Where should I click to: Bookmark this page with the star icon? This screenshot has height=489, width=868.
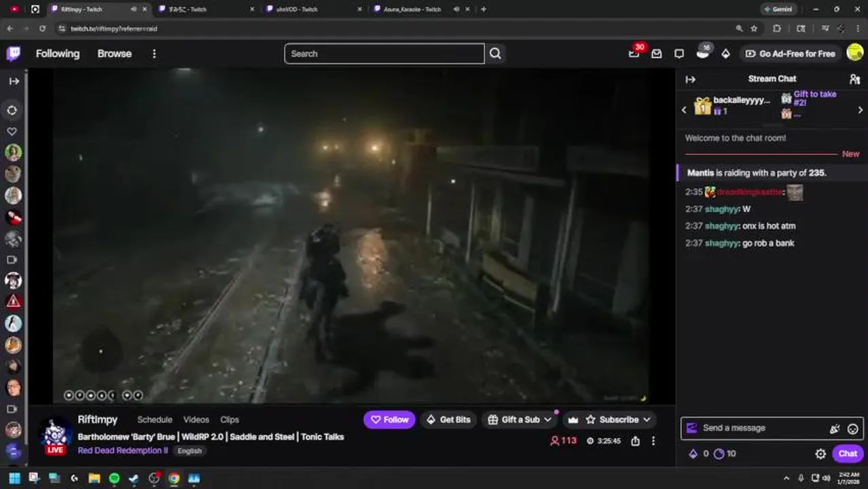tap(754, 29)
